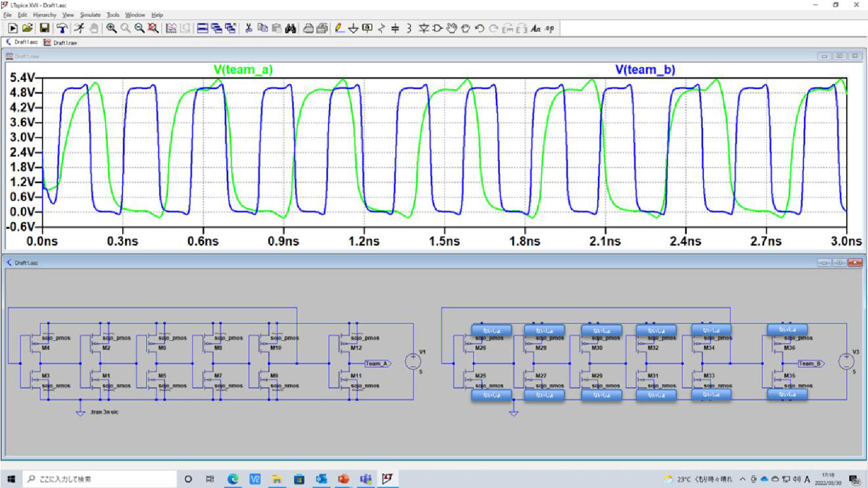The height and width of the screenshot is (488, 868).
Task: Save the schematic with the floppy disk icon
Action: 44,28
